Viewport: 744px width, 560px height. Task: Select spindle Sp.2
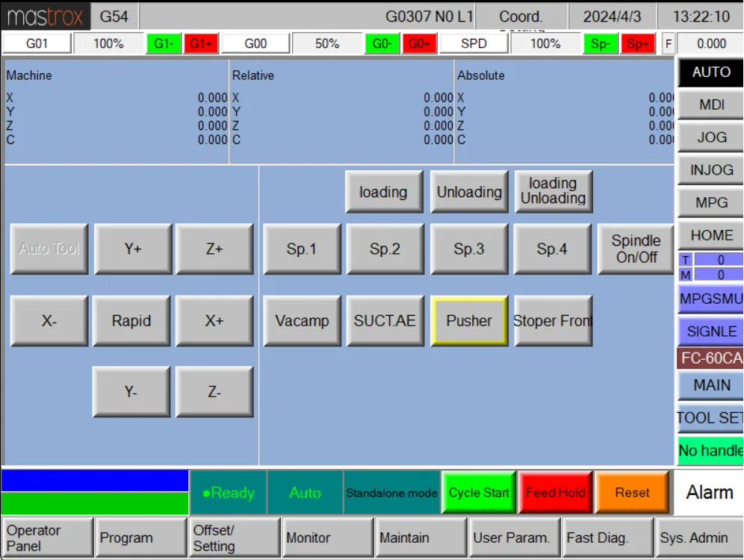click(385, 249)
